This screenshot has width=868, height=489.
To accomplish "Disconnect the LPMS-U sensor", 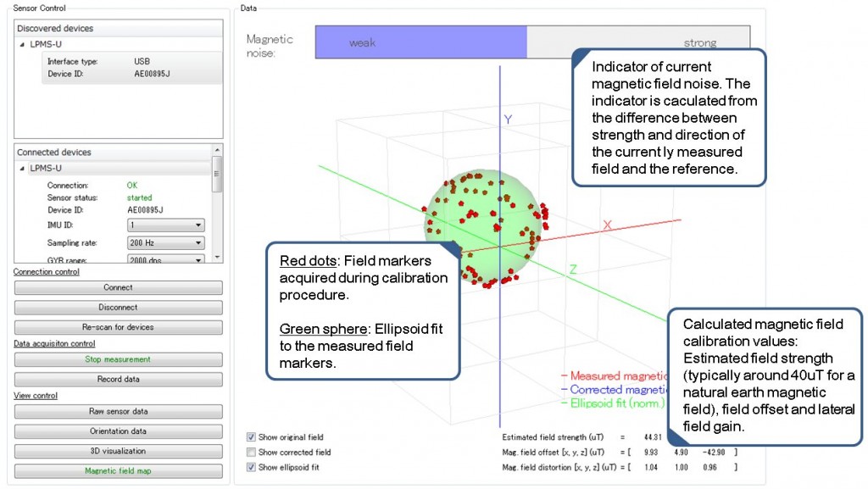I will point(118,307).
